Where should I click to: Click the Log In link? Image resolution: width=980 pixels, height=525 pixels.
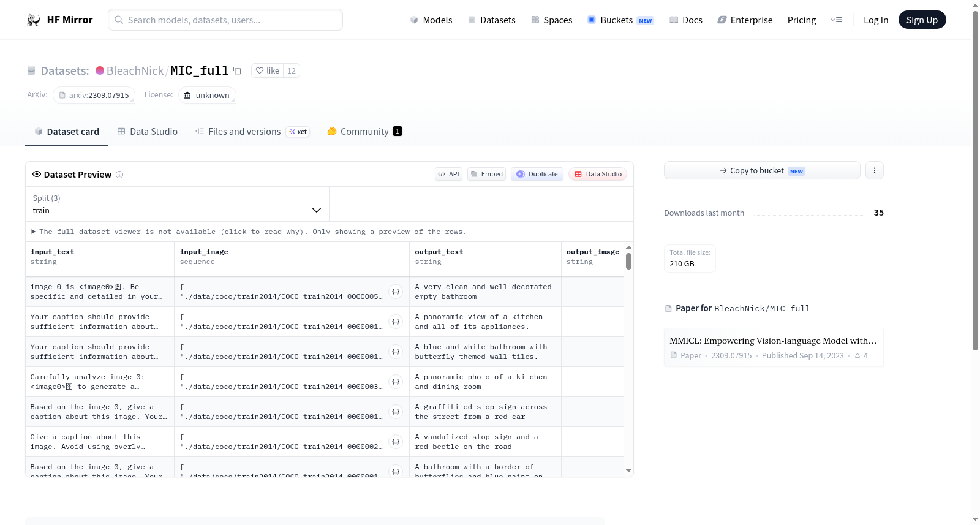click(876, 20)
